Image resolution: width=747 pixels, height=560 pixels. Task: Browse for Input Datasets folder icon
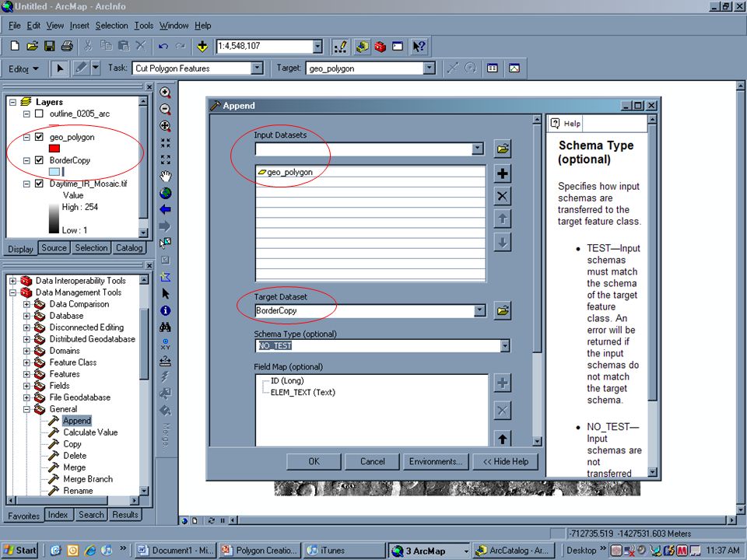point(503,149)
